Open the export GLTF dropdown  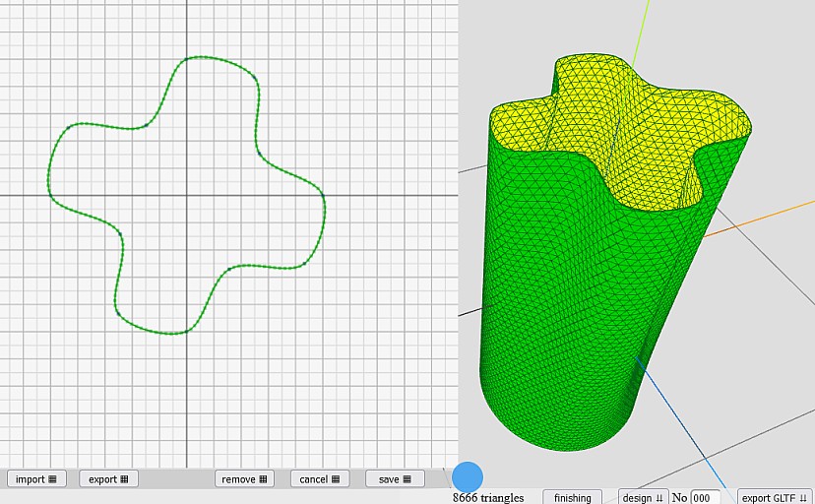[x=774, y=498]
